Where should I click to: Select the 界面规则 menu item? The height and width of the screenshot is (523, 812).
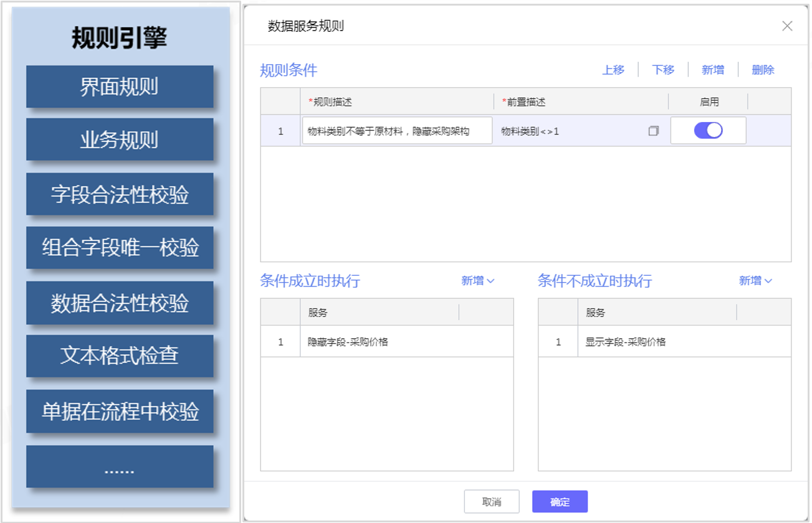(120, 87)
